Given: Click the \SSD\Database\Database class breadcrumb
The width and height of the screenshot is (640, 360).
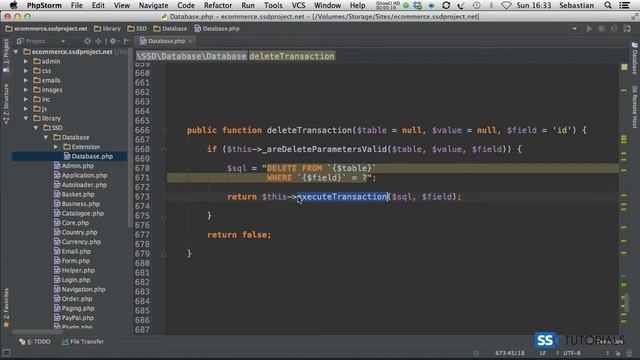Looking at the screenshot, I should [191, 56].
